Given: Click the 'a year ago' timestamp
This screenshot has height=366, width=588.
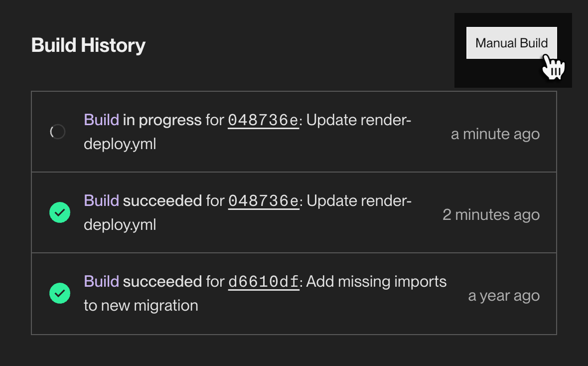Looking at the screenshot, I should 504,295.
